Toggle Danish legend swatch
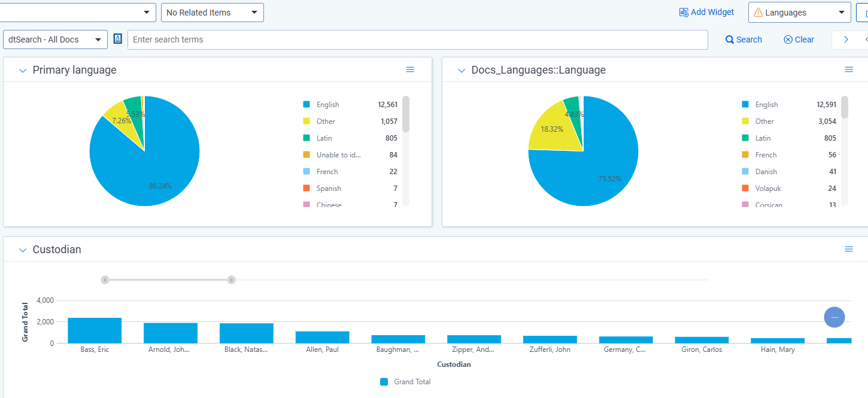This screenshot has height=398, width=868. coord(745,171)
